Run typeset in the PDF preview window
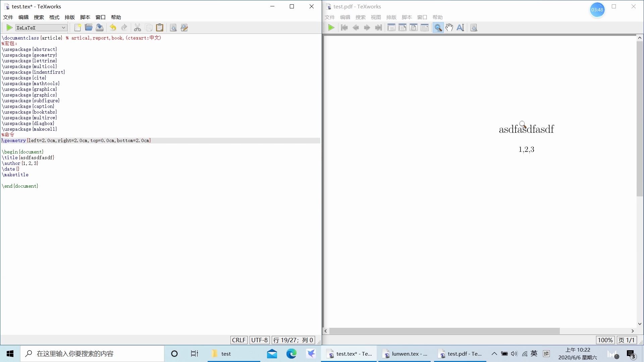 pyautogui.click(x=331, y=28)
